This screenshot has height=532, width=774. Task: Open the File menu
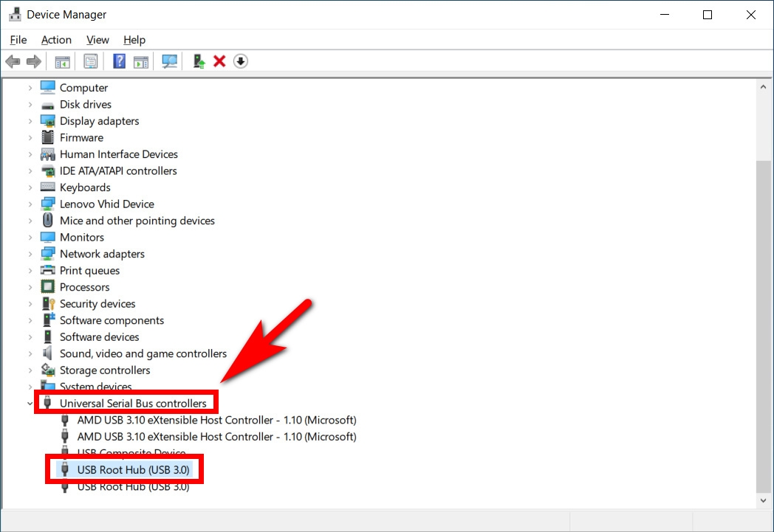coord(18,40)
